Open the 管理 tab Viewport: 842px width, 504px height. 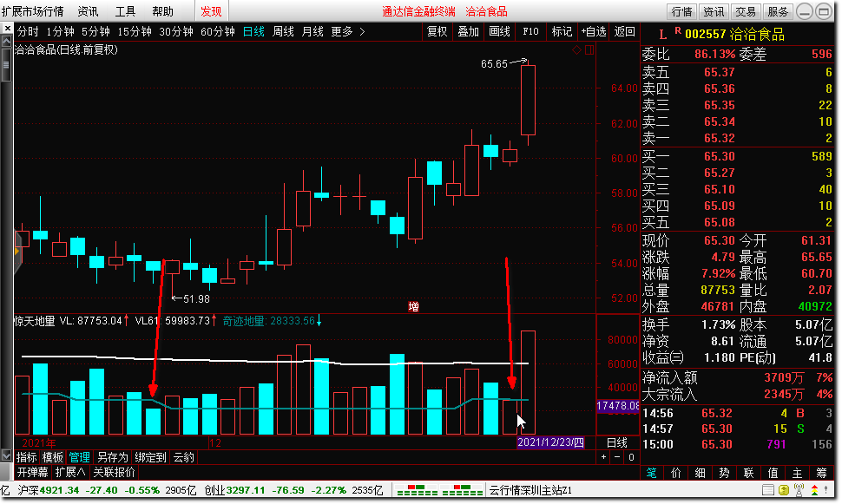[x=80, y=457]
